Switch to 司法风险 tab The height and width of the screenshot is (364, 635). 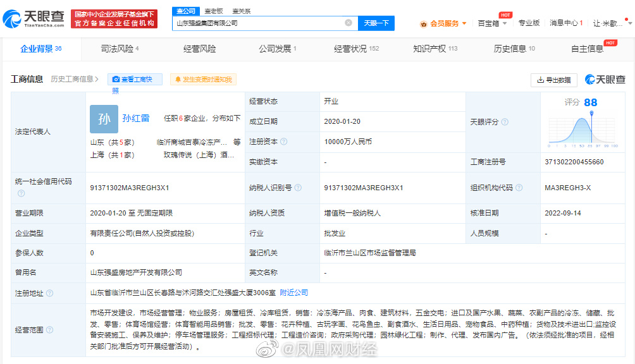click(120, 49)
